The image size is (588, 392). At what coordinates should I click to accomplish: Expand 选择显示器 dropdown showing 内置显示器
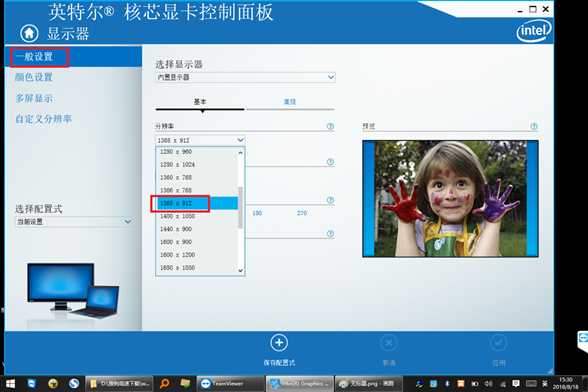click(245, 77)
